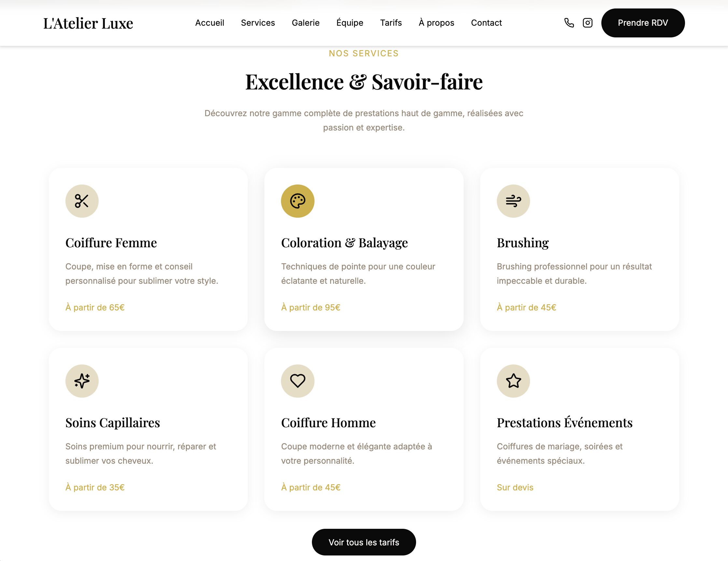Click the heart icon for Coiffure Homme
The image size is (728, 561).
pyautogui.click(x=297, y=381)
